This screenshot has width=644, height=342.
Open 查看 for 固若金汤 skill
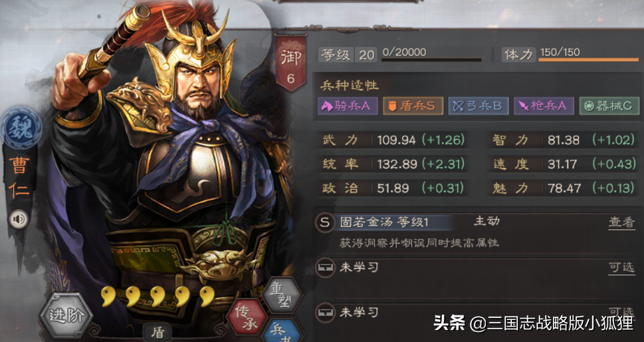[621, 222]
